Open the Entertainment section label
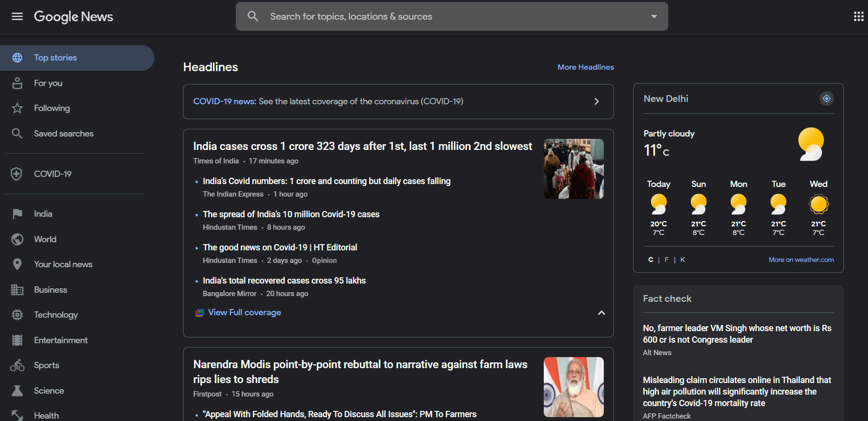The width and height of the screenshot is (868, 421). coord(61,340)
